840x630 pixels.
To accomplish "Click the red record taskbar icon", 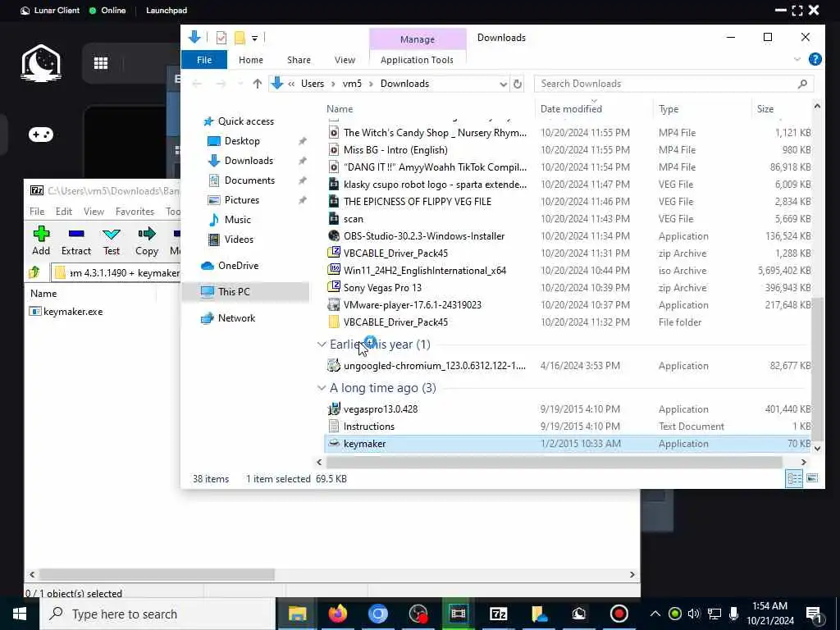I will pos(619,614).
